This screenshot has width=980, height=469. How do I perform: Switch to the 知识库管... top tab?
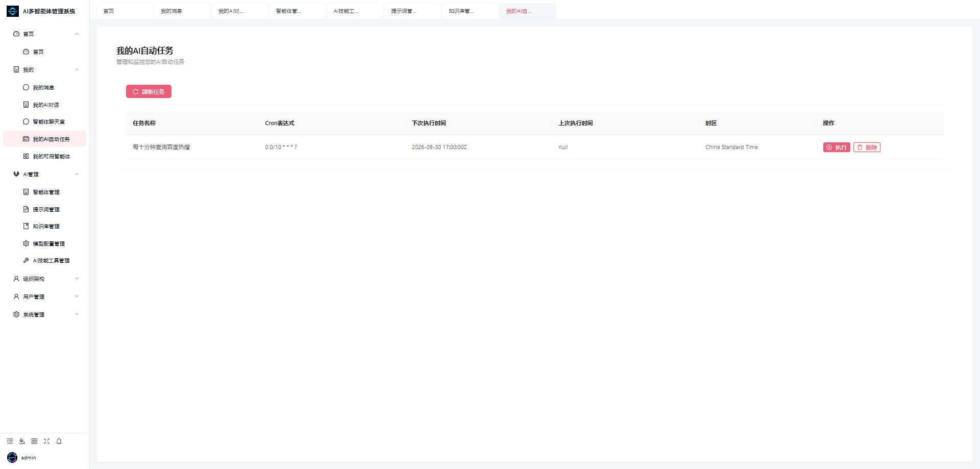point(471,11)
